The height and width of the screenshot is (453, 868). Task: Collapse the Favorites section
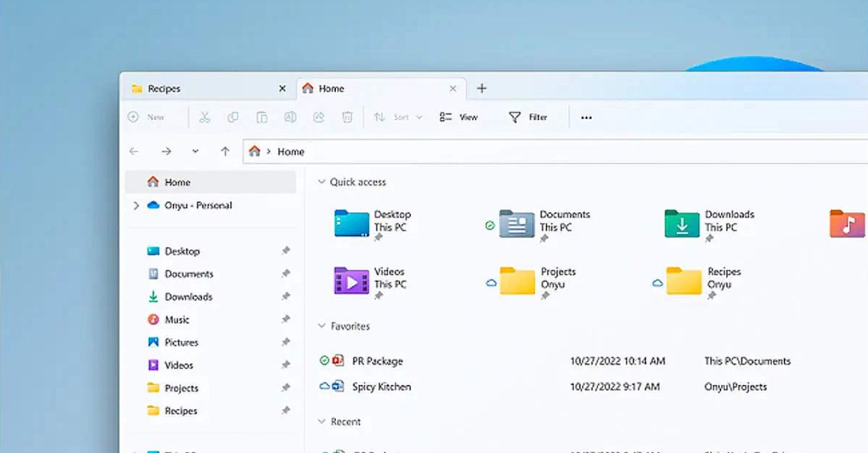321,326
